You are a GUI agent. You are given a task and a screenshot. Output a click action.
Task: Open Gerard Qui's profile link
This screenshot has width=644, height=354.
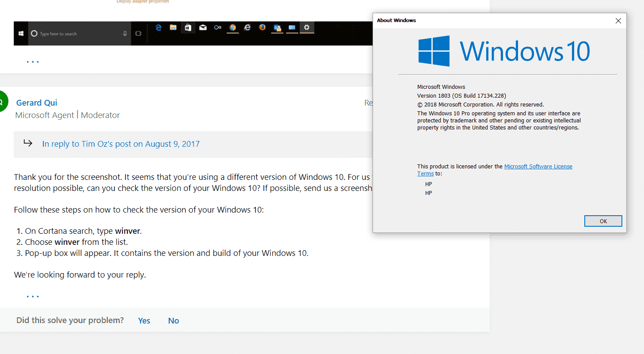37,103
